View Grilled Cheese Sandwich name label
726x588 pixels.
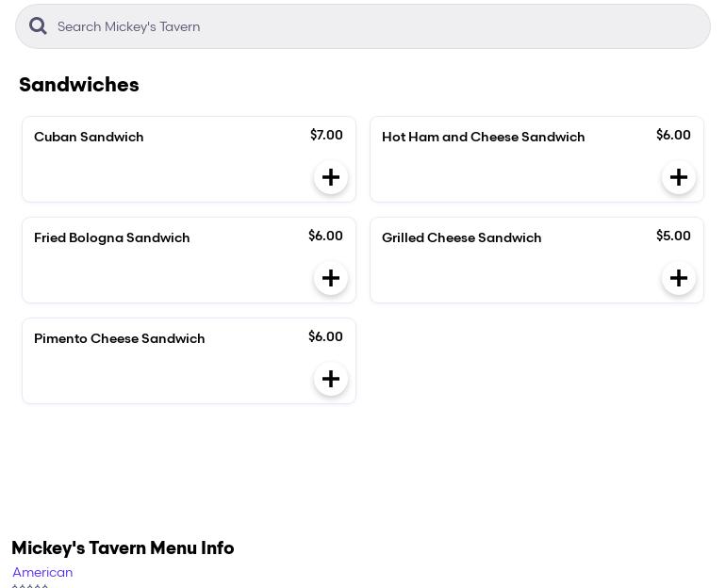tap(461, 237)
